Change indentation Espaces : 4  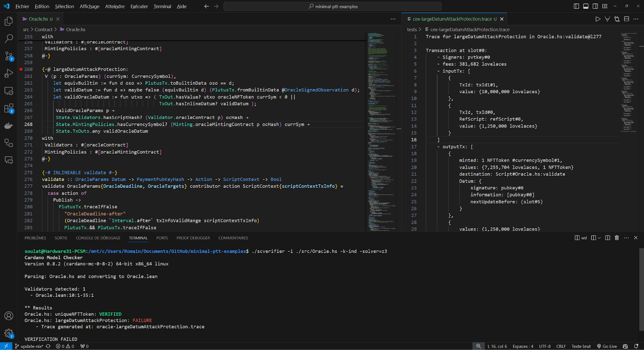(x=523, y=346)
